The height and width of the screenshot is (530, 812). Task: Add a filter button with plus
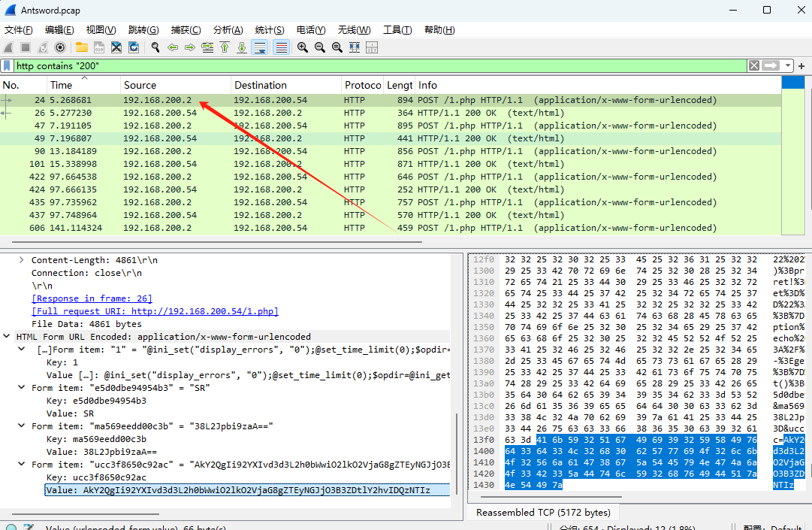[x=801, y=66]
